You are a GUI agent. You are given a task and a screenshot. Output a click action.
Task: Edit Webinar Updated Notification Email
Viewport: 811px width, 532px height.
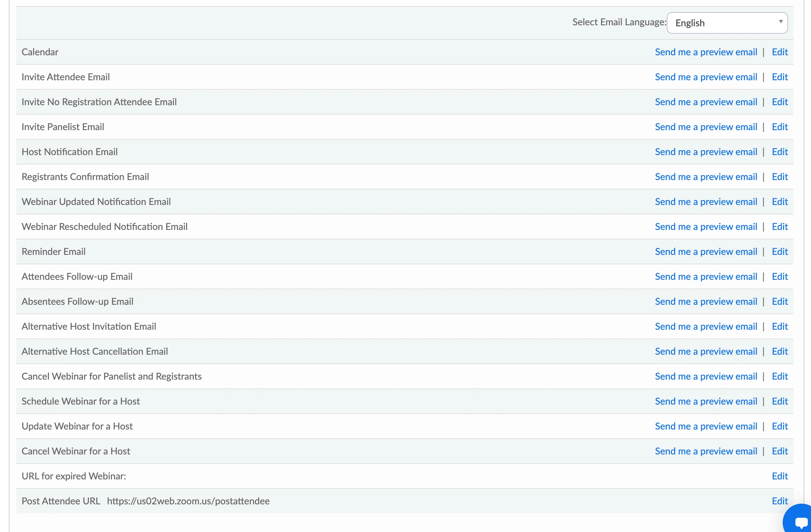point(779,202)
